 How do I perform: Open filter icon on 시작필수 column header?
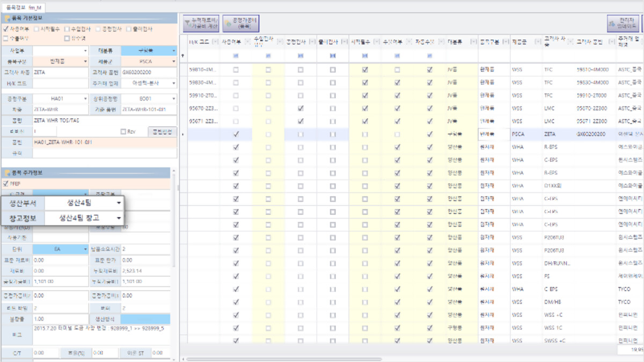point(376,41)
